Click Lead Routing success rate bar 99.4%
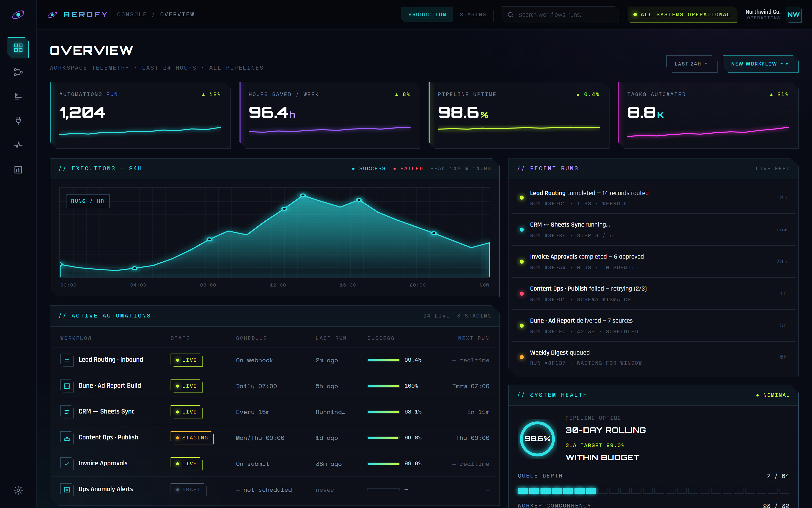 coord(383,360)
